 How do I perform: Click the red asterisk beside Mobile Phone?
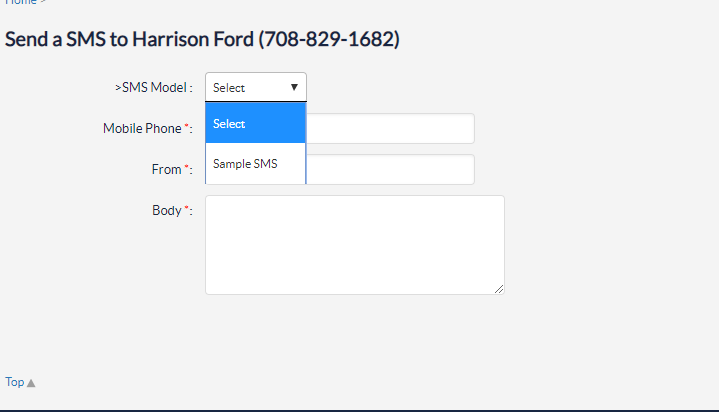point(187,126)
